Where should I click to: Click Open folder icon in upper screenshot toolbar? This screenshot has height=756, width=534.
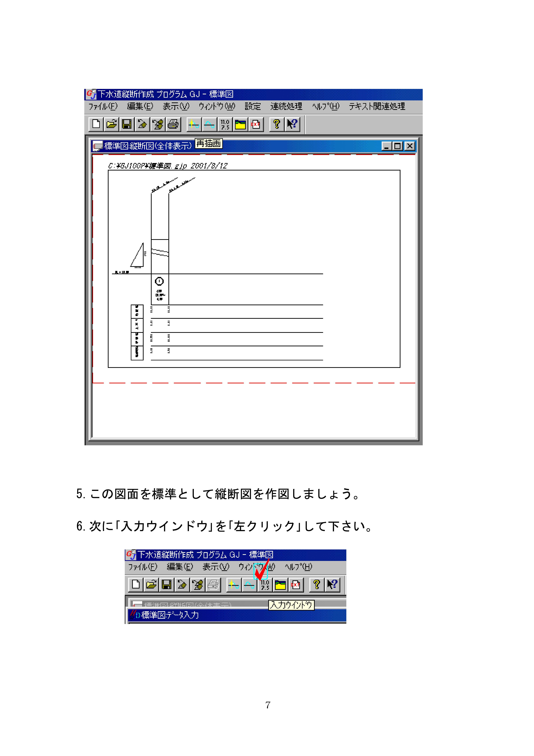tap(112, 124)
